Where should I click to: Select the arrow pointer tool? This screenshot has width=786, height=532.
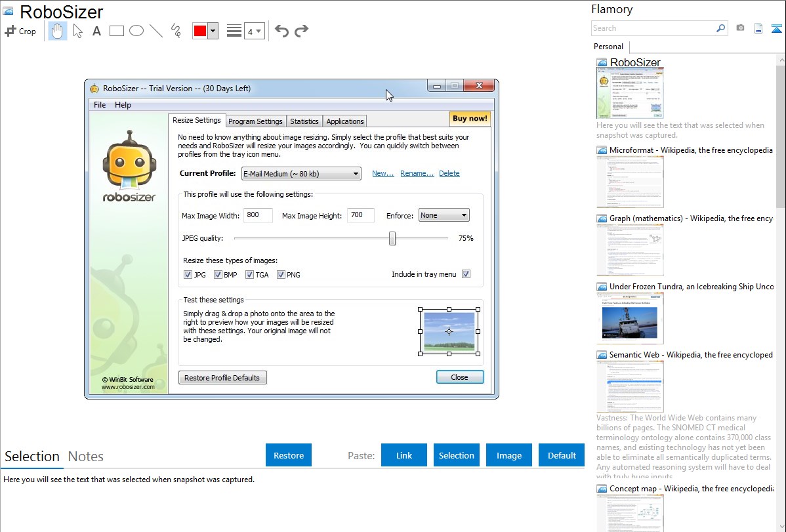pyautogui.click(x=77, y=31)
